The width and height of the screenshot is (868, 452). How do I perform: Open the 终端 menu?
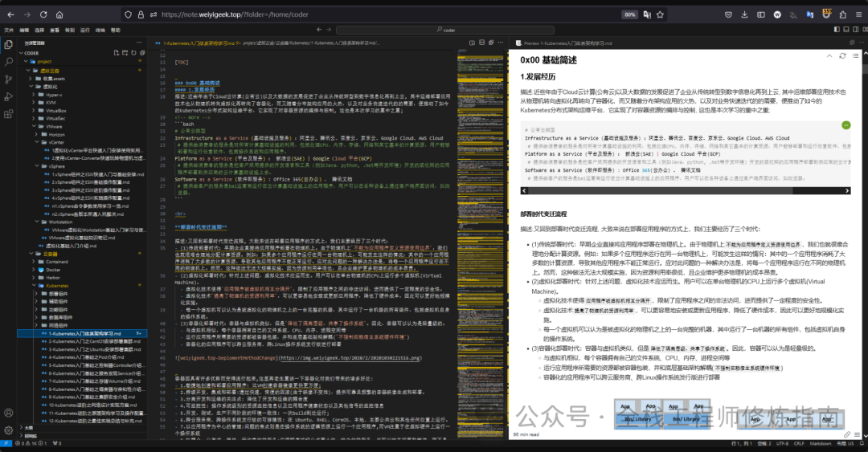tap(100, 30)
